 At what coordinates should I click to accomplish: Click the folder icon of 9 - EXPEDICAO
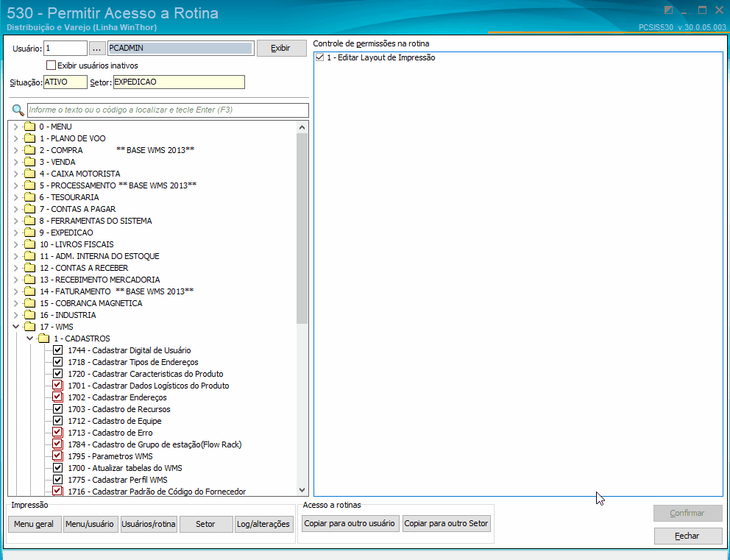29,233
